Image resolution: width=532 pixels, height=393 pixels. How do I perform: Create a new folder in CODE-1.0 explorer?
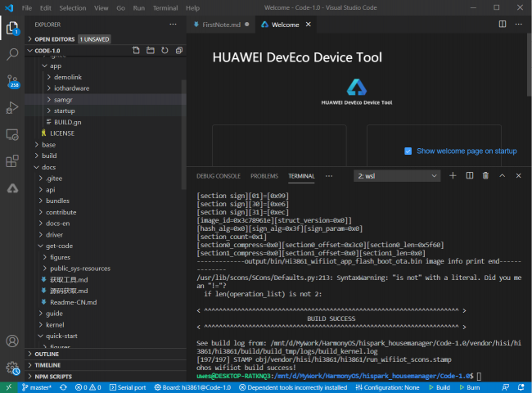coord(151,51)
